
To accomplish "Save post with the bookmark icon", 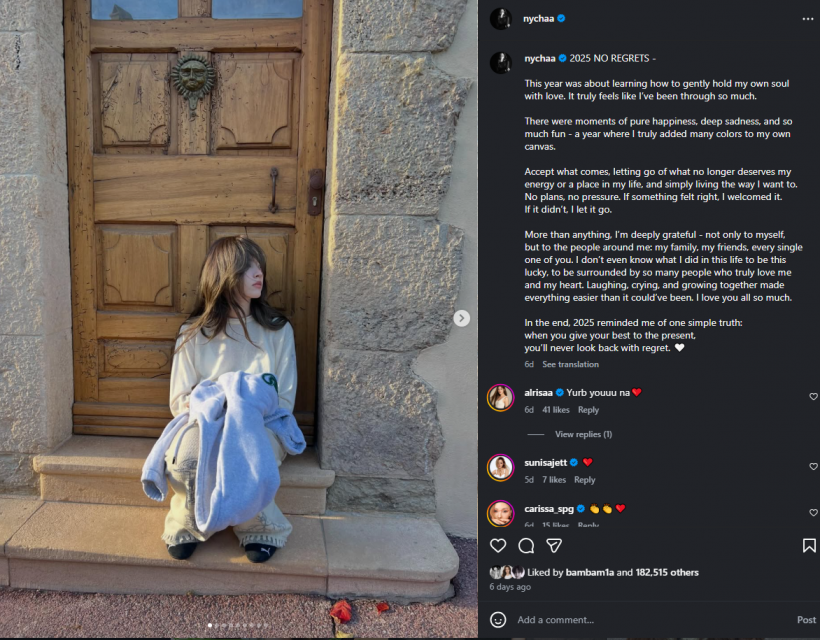I will coord(809,546).
